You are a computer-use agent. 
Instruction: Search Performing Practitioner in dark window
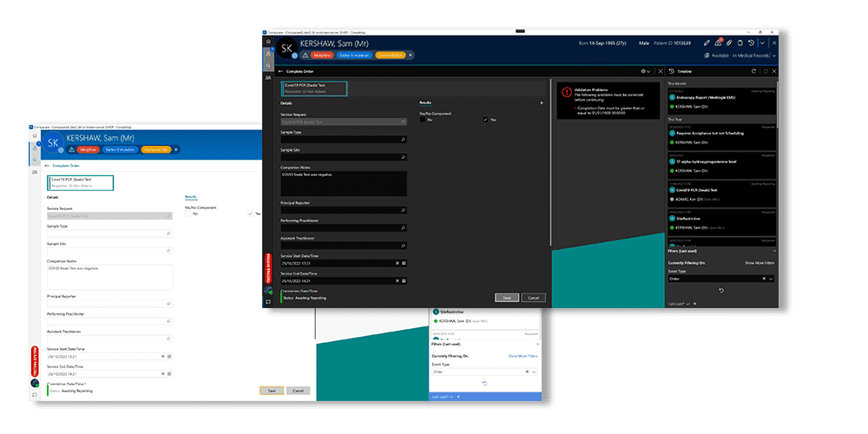[403, 227]
